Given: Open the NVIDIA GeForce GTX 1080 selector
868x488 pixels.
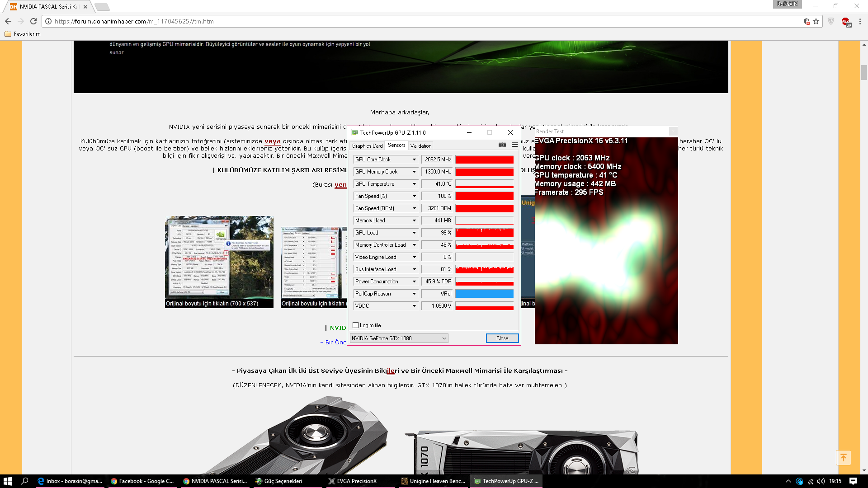Looking at the screenshot, I should pos(399,338).
